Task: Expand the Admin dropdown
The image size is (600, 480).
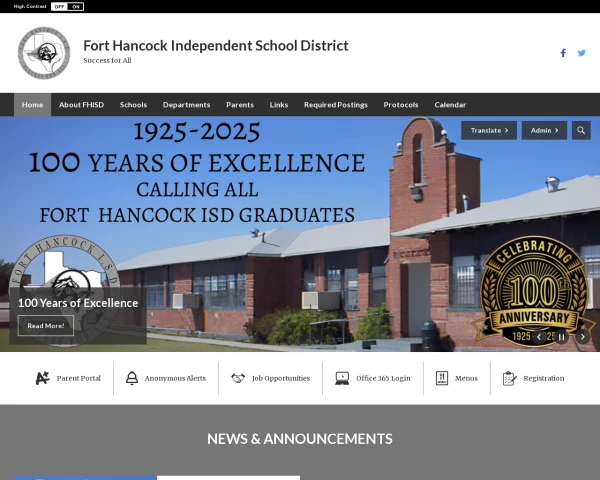Action: click(x=544, y=131)
